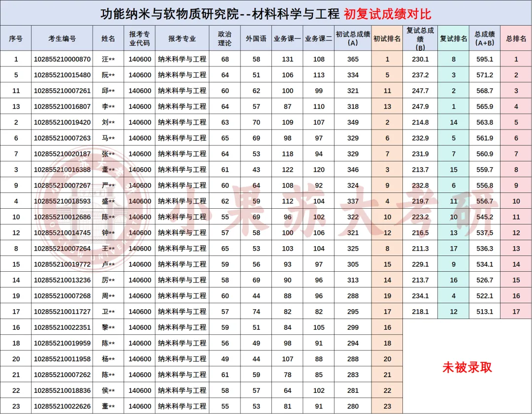This screenshot has width=532, height=414.
Task: Select the 报考专业代码 column header
Action: click(139, 38)
